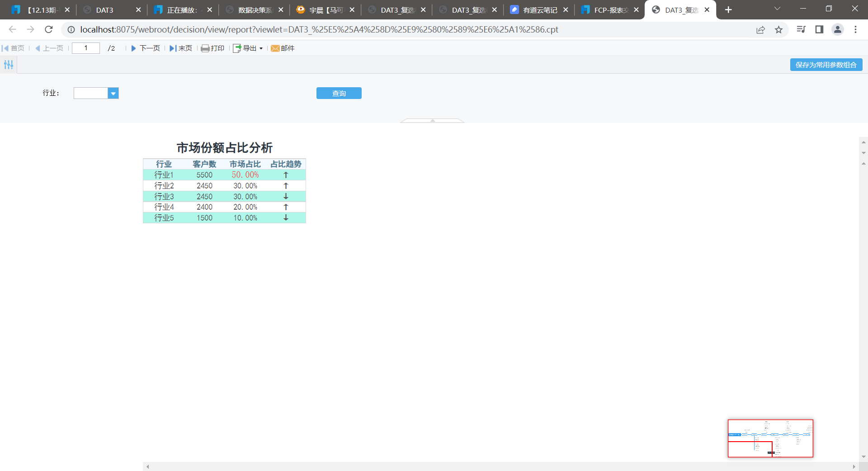
Task: Close the 数据决策系 tab
Action: coord(281,10)
